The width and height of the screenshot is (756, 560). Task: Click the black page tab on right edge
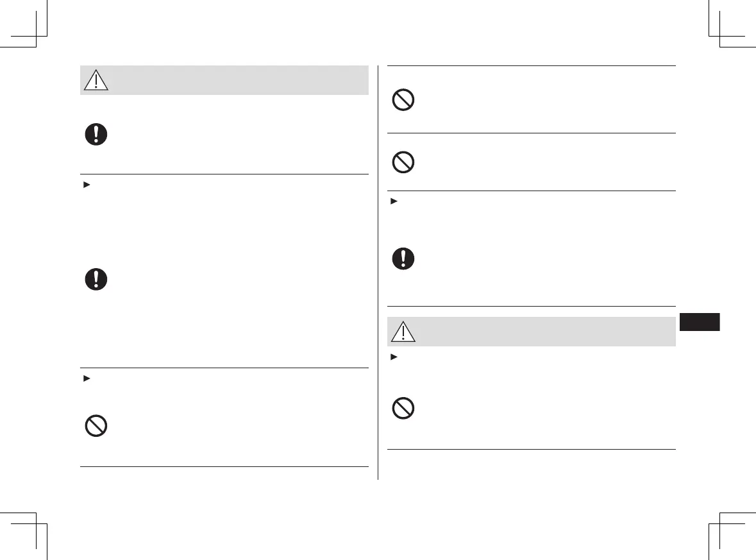pyautogui.click(x=700, y=321)
